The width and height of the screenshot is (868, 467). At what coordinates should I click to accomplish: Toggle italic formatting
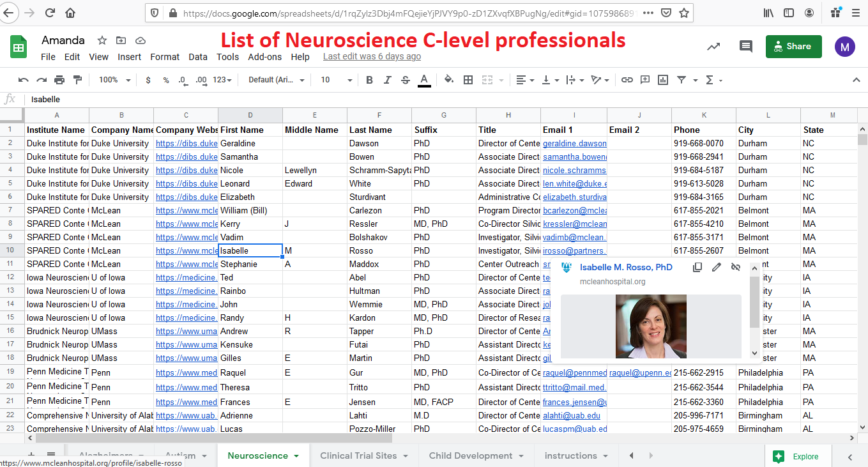pyautogui.click(x=387, y=80)
